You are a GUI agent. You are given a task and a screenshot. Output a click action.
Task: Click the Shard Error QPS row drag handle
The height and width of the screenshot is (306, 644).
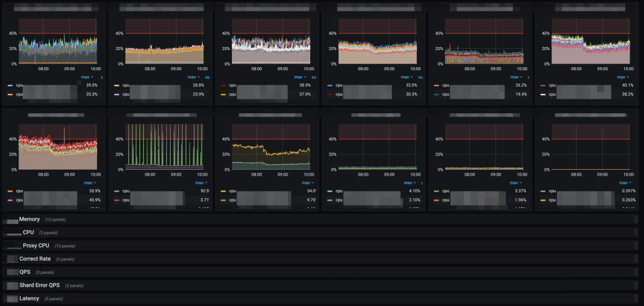[x=636, y=285]
